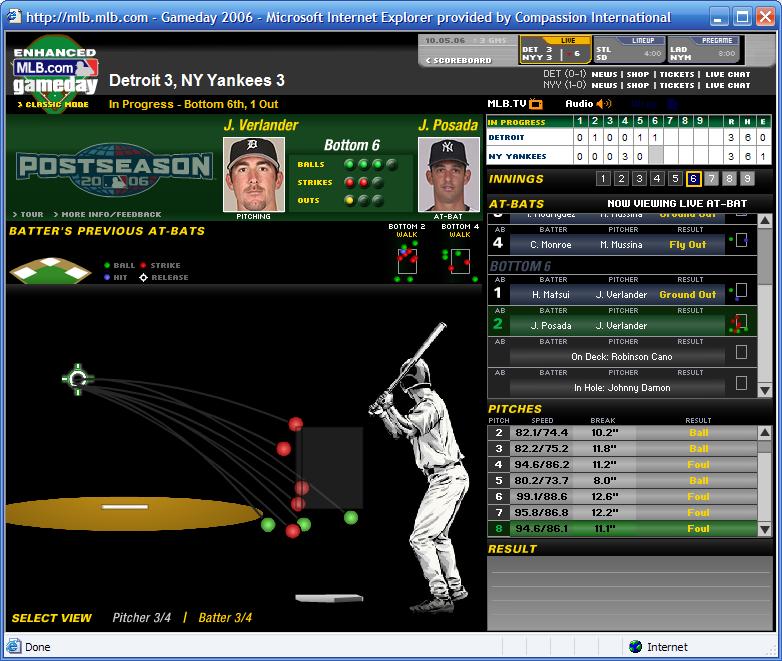782x661 pixels.
Task: Open DET News link
Action: 604,74
